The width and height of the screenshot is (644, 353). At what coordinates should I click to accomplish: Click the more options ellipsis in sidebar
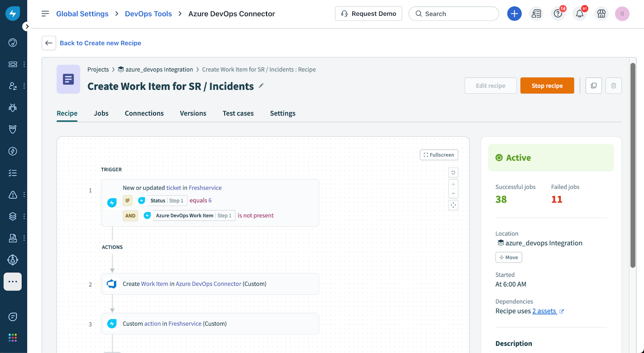click(13, 282)
